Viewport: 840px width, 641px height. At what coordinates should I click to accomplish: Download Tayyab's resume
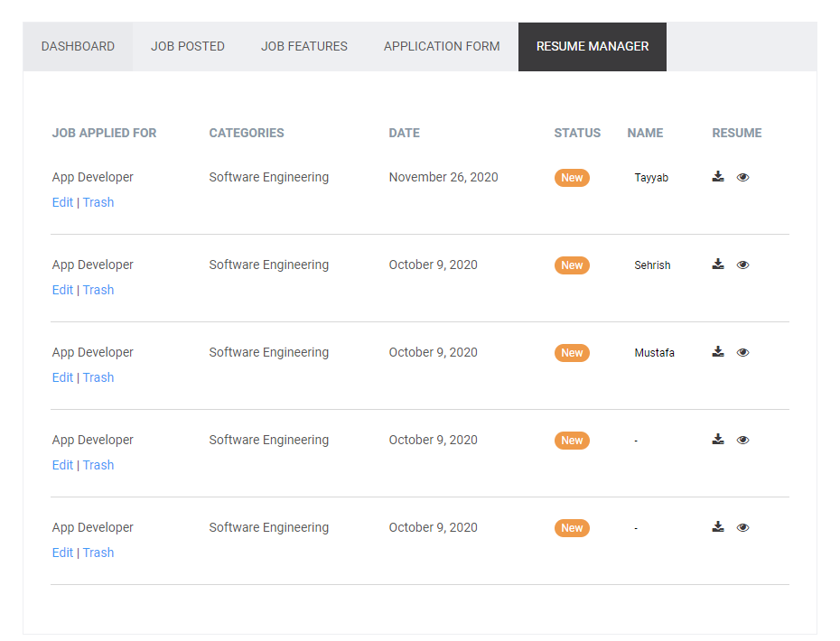718,177
